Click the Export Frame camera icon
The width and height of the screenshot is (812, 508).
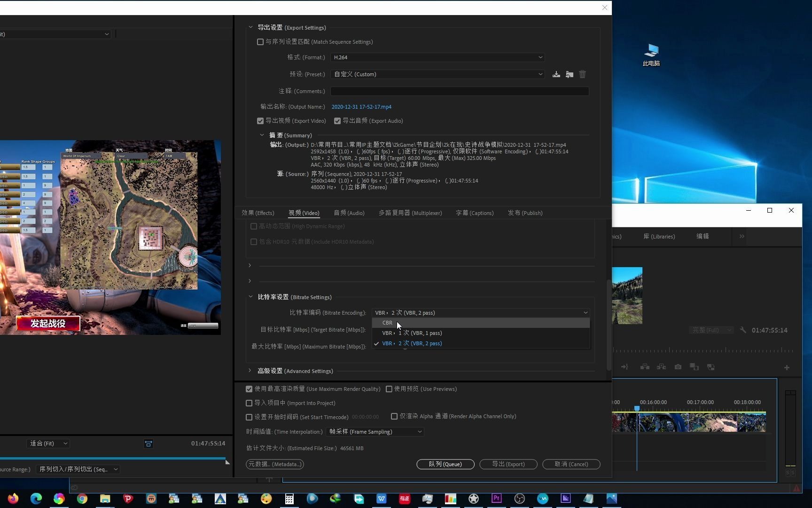pos(678,367)
